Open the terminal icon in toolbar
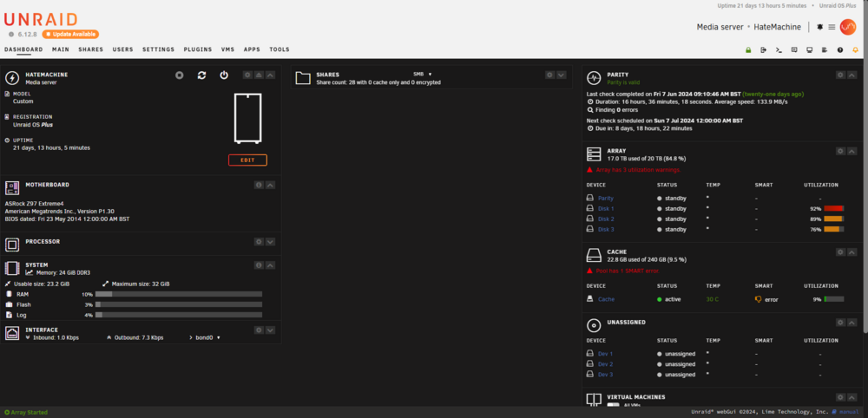Screen dimensions: 868x418 tap(779, 49)
